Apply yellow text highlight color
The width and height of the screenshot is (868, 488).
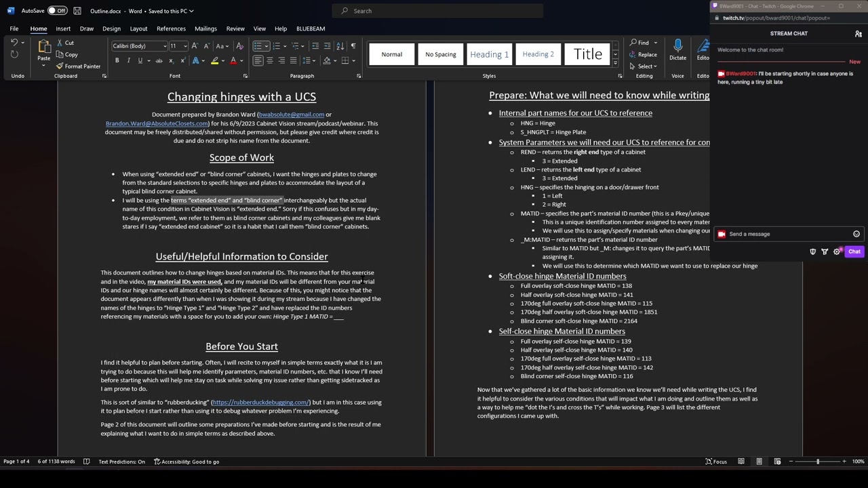tap(215, 61)
